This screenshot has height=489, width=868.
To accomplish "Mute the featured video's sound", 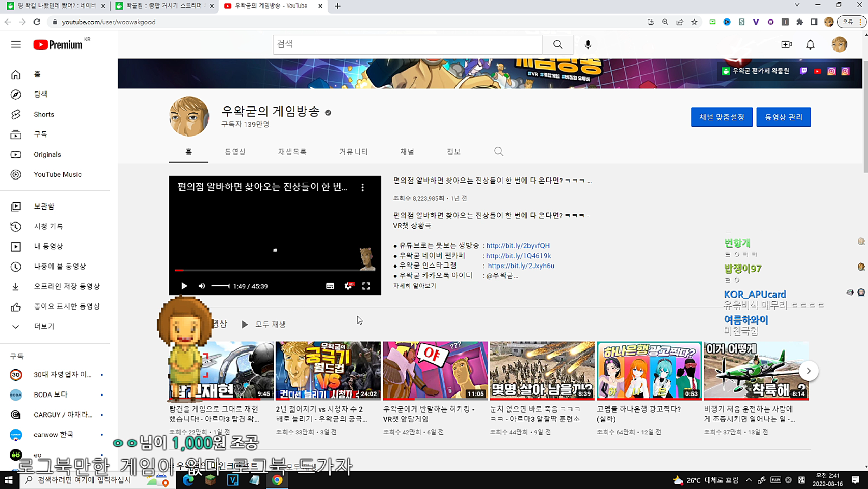I will point(202,286).
